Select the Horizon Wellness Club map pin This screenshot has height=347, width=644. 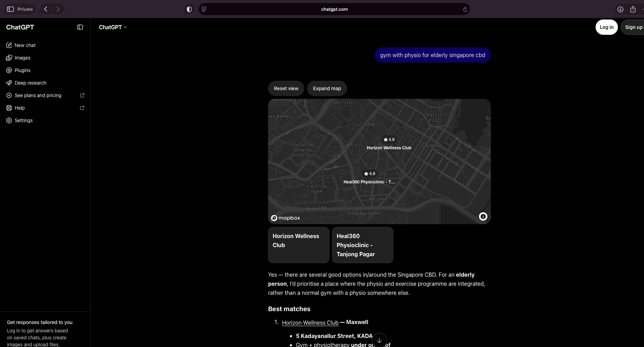(389, 140)
